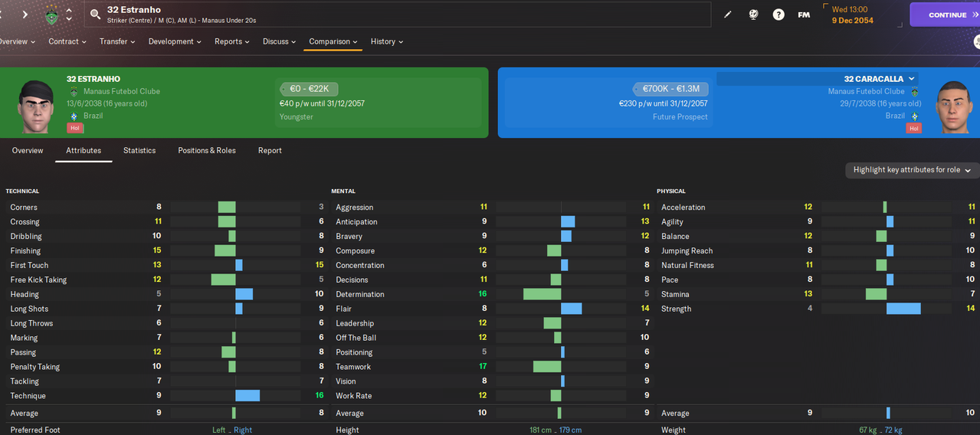Click the Hol badge under Caracalla's portrait
Screen dimensions: 980x435
[x=913, y=128]
